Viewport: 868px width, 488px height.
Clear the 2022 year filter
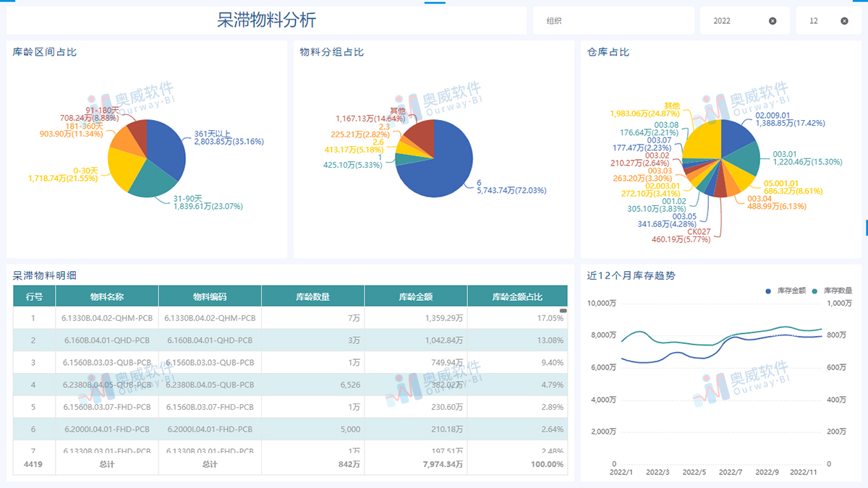click(771, 20)
